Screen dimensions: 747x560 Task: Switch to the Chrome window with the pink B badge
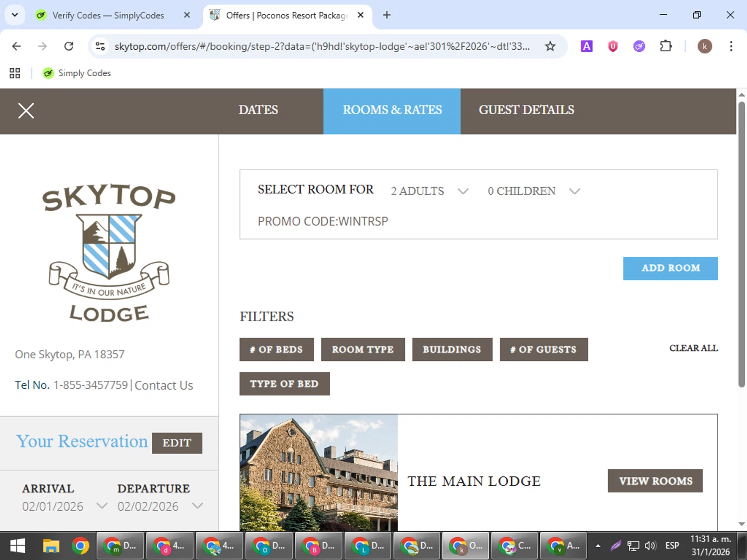tap(318, 546)
